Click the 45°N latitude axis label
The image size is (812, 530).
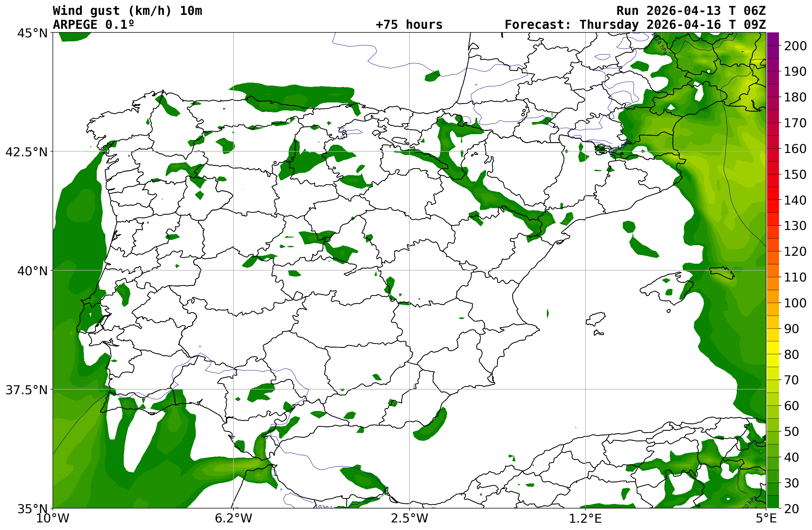click(x=32, y=33)
